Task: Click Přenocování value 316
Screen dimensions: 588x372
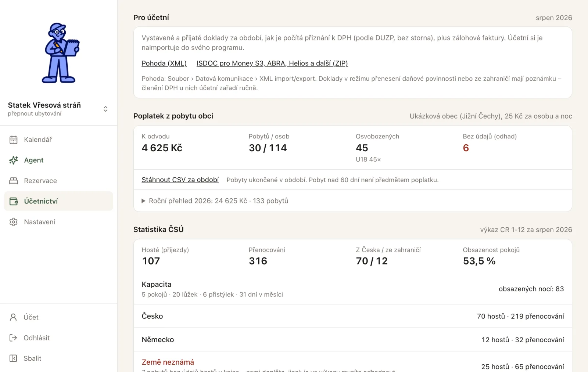Action: 258,261
